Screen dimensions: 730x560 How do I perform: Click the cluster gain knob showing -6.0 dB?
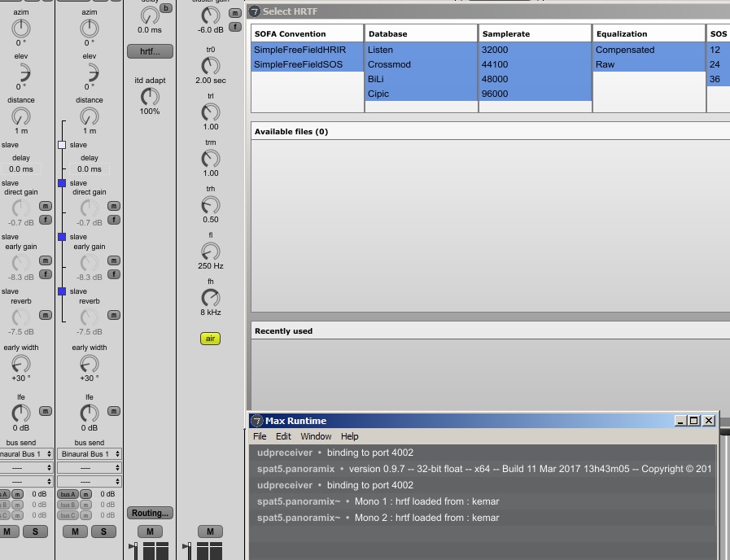tap(211, 15)
